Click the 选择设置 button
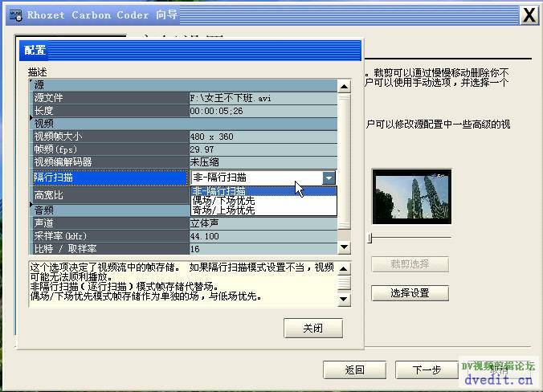 click(410, 293)
